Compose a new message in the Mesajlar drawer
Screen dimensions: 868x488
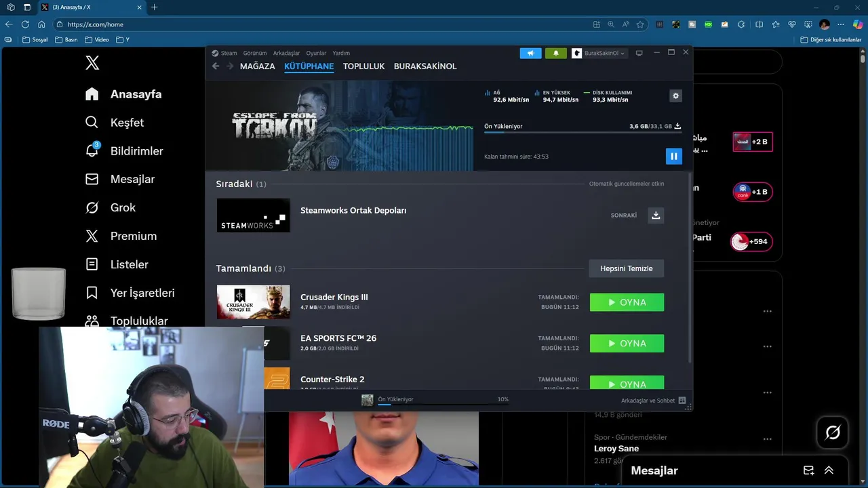[808, 470]
